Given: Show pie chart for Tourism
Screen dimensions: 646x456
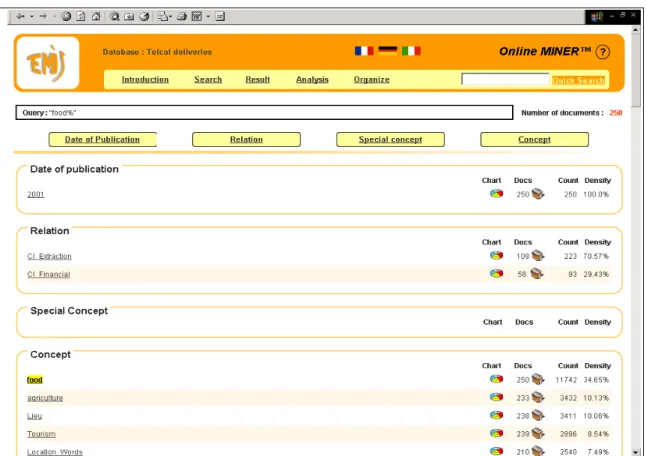Looking at the screenshot, I should 496,433.
